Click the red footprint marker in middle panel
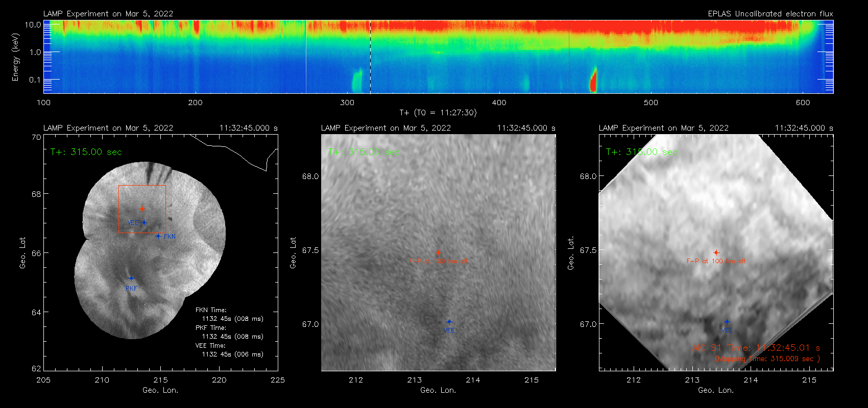Viewport: 868px width, 408px height. coord(438,252)
